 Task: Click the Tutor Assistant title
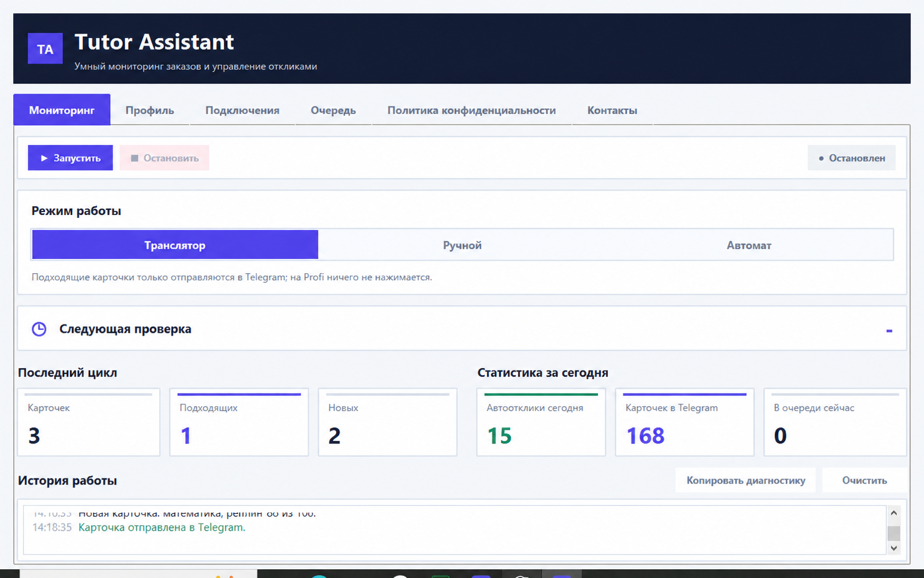[x=154, y=42]
